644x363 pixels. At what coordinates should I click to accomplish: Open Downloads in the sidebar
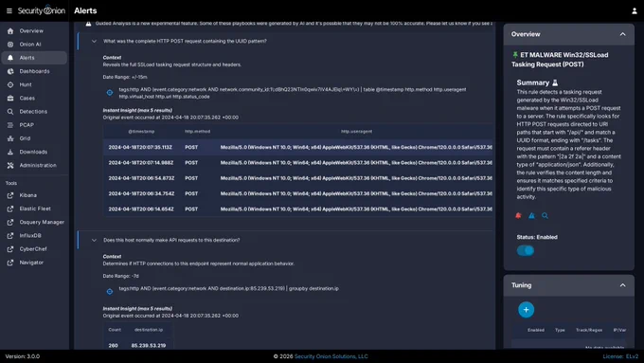click(x=34, y=152)
